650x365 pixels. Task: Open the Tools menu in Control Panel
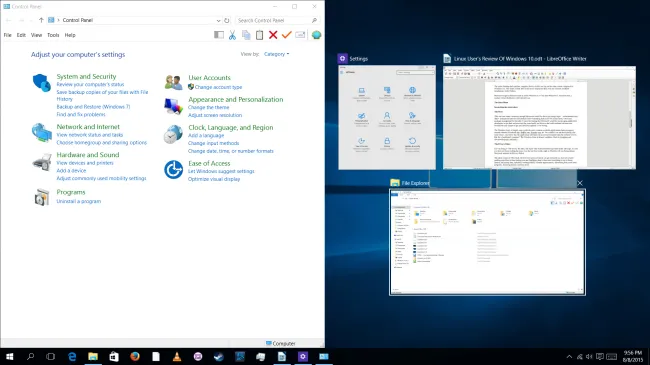[x=53, y=35]
